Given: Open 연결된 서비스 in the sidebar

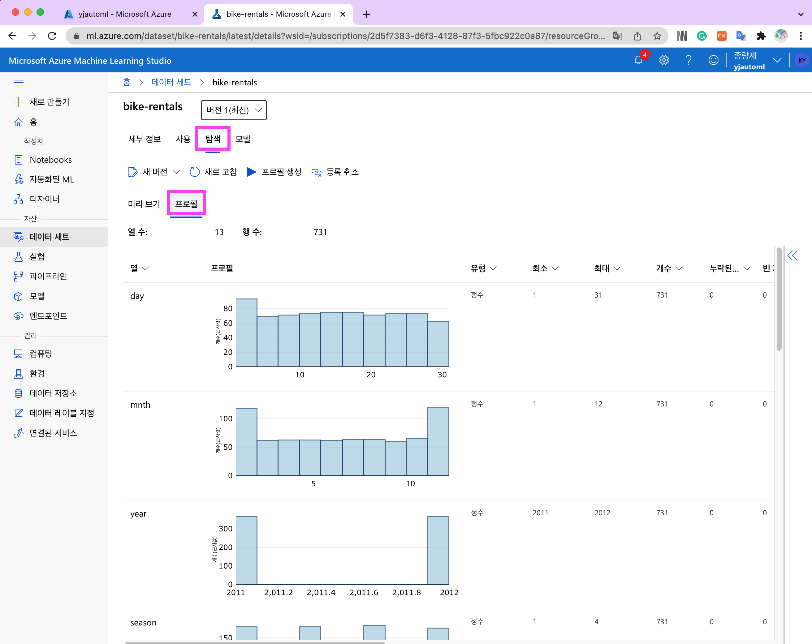Looking at the screenshot, I should [54, 433].
